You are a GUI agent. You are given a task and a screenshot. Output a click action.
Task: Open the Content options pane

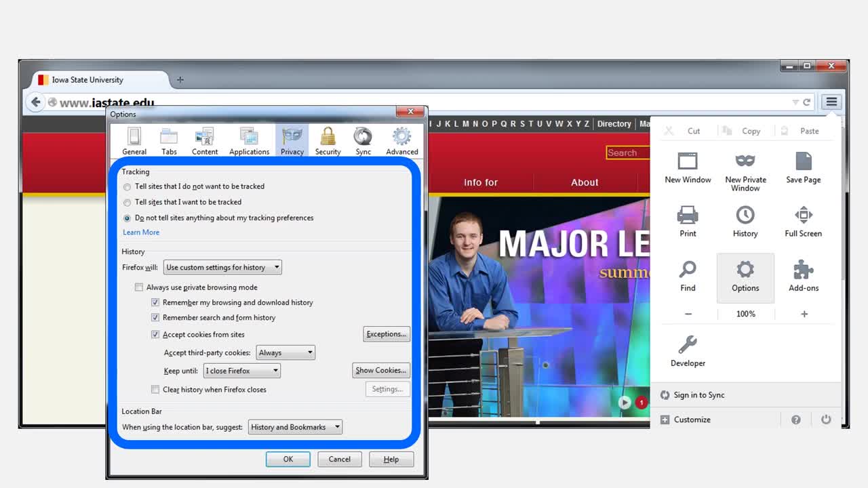pos(204,141)
